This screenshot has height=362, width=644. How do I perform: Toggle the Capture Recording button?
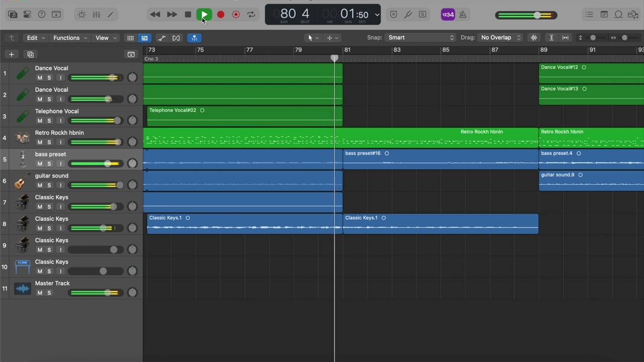point(235,15)
